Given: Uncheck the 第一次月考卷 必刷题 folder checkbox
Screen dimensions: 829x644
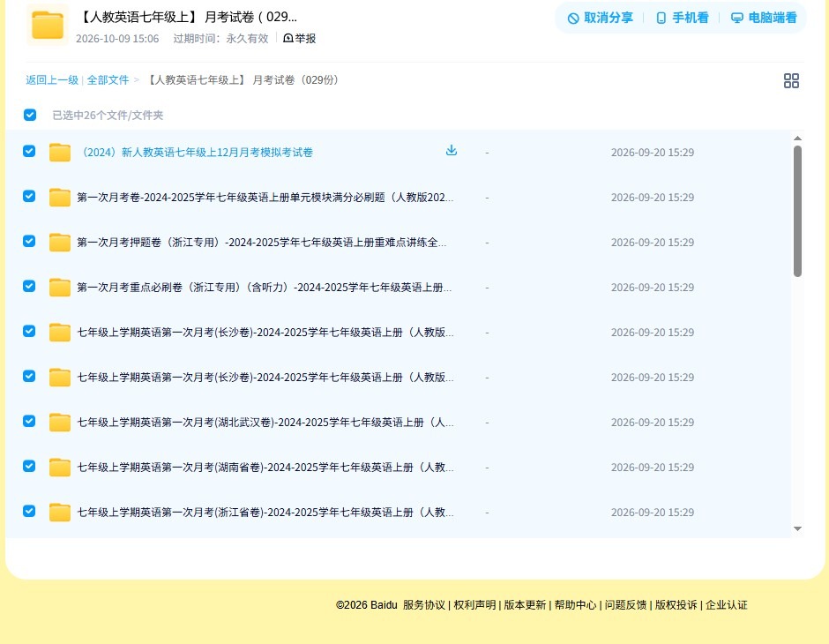Looking at the screenshot, I should click(29, 196).
